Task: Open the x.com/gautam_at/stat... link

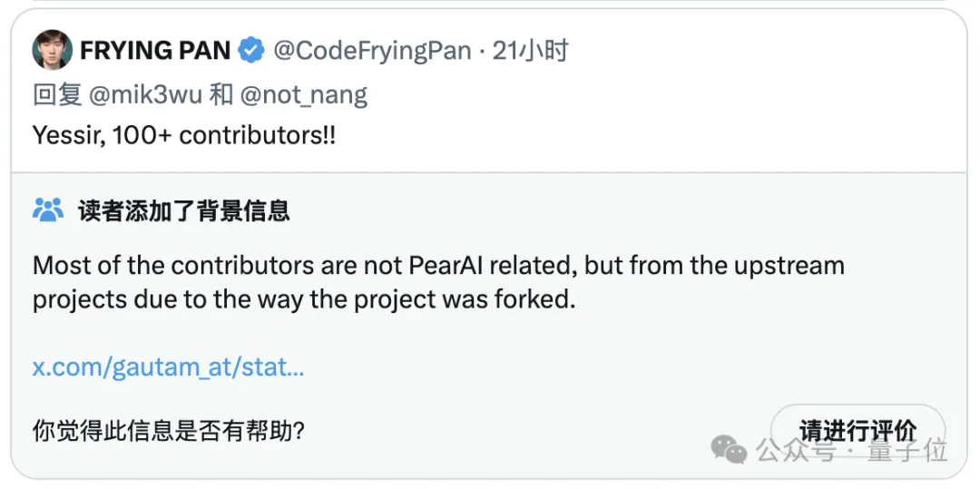Action: pyautogui.click(x=168, y=367)
